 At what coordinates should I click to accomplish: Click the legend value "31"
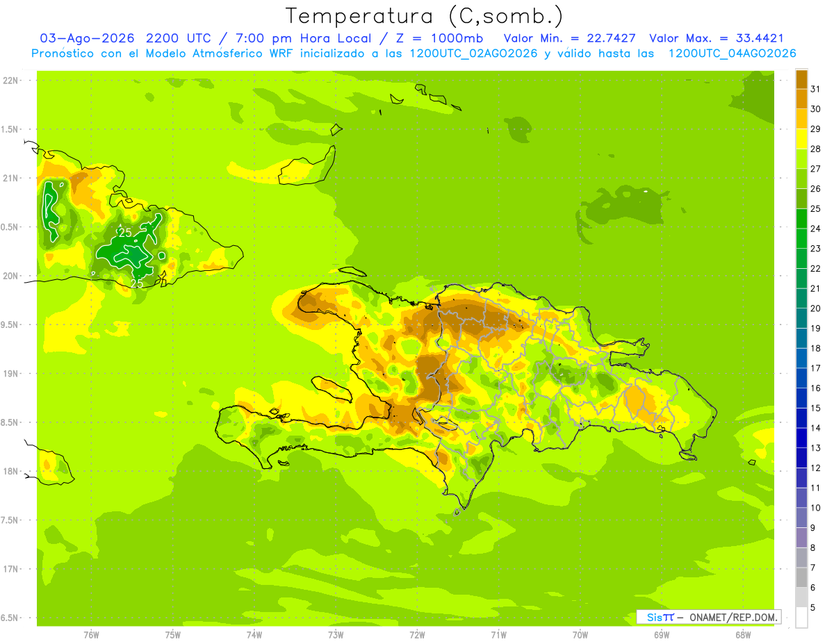pyautogui.click(x=816, y=89)
